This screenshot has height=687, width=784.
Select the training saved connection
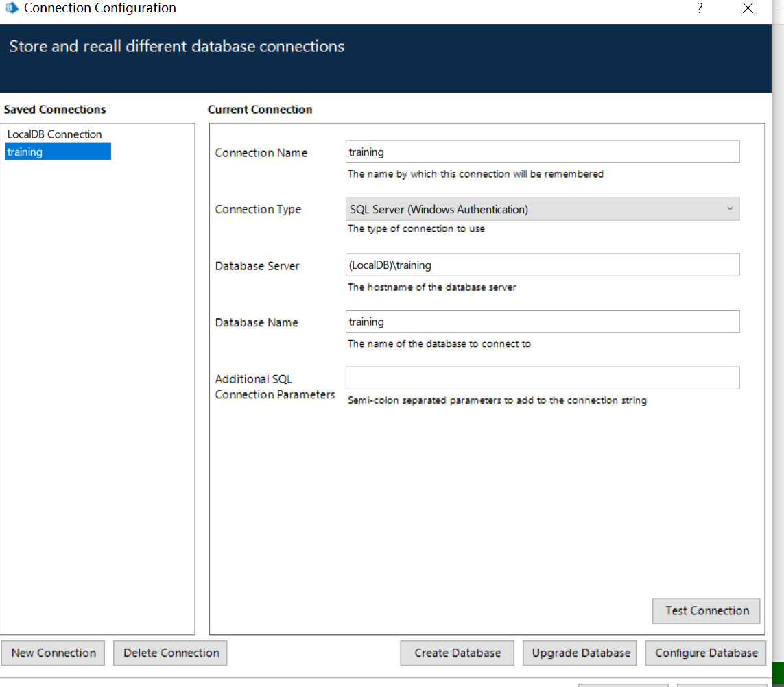58,152
